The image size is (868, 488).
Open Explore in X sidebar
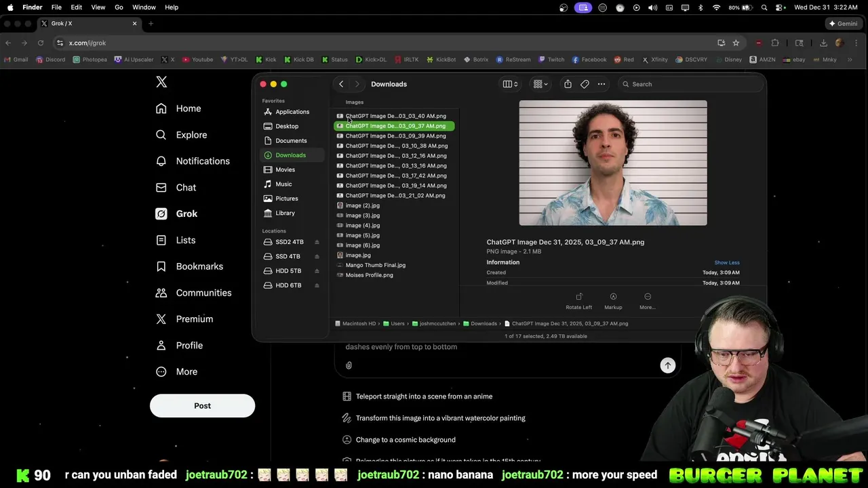[x=181, y=135]
